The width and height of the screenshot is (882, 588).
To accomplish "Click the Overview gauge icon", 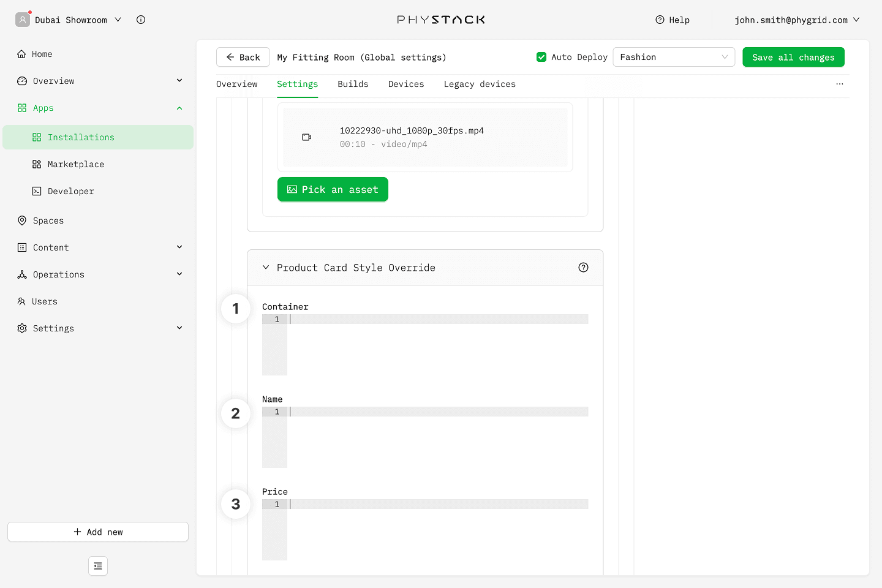I will (x=22, y=81).
